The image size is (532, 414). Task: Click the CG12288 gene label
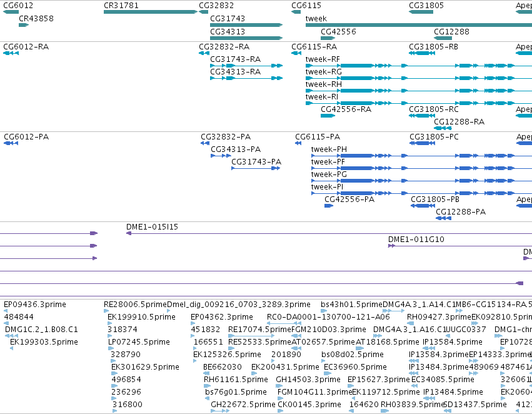tap(451, 31)
